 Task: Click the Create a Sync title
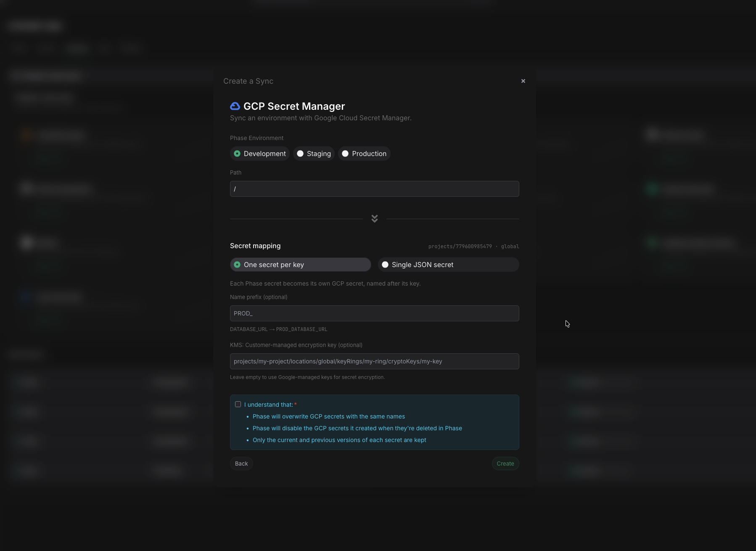coord(248,81)
